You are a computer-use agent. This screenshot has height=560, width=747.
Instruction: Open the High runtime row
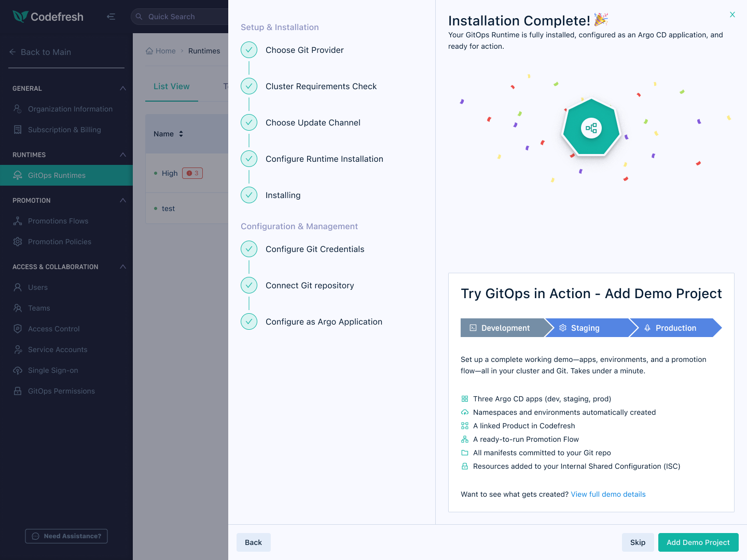pos(187,173)
